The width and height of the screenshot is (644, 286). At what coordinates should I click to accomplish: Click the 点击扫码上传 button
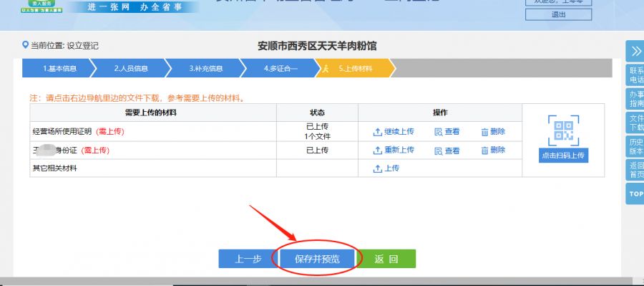point(564,156)
